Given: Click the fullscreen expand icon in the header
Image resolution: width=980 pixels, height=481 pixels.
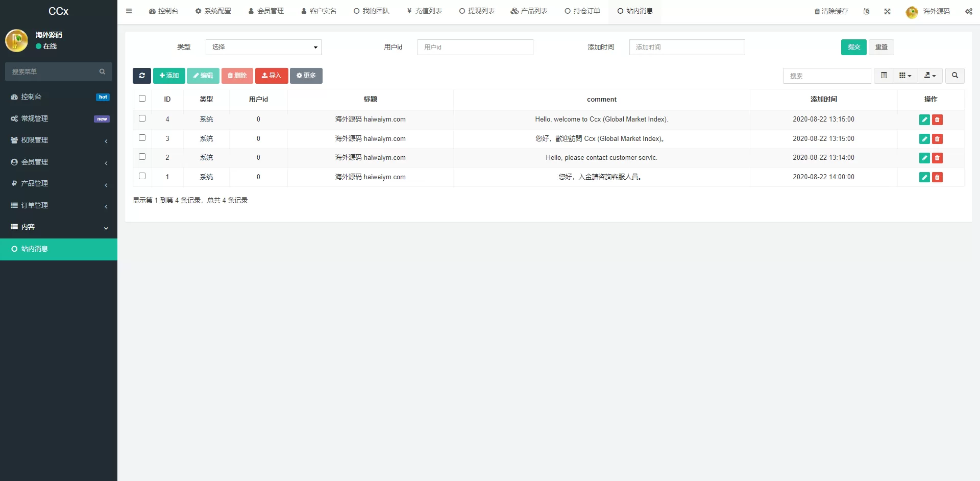Looking at the screenshot, I should (888, 11).
